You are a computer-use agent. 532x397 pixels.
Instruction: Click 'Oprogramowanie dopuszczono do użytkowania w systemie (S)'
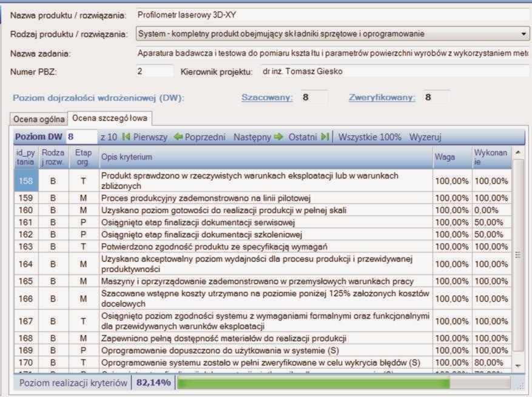tap(220, 350)
